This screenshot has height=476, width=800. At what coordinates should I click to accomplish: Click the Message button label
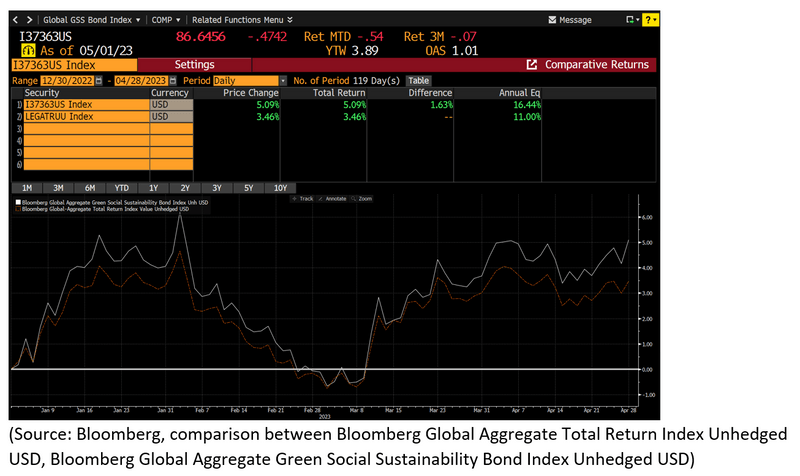(x=575, y=20)
